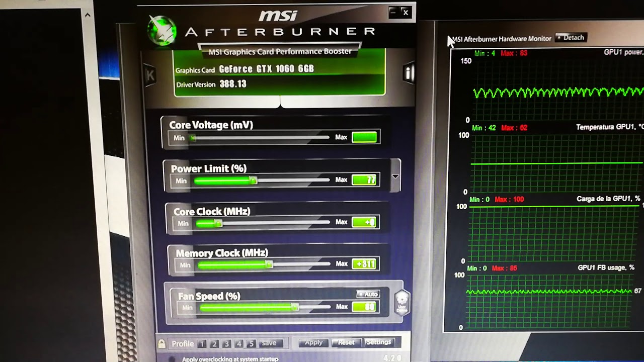644x362 pixels.
Task: Click the profile lock padlock icon
Action: click(x=162, y=344)
